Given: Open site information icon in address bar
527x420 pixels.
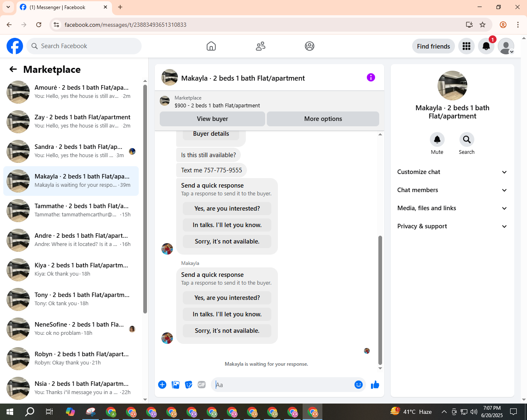Looking at the screenshot, I should [57, 25].
